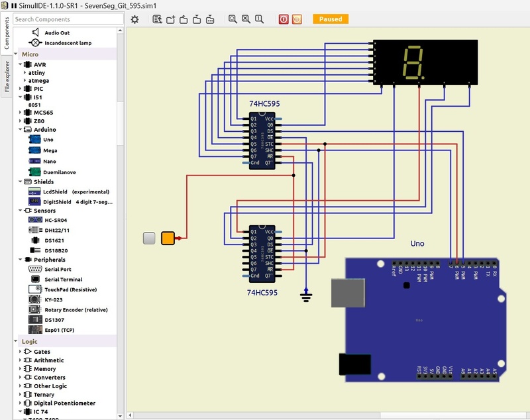Image resolution: width=530 pixels, height=420 pixels.
Task: Open the settings gear in toolbar
Action: [x=134, y=19]
